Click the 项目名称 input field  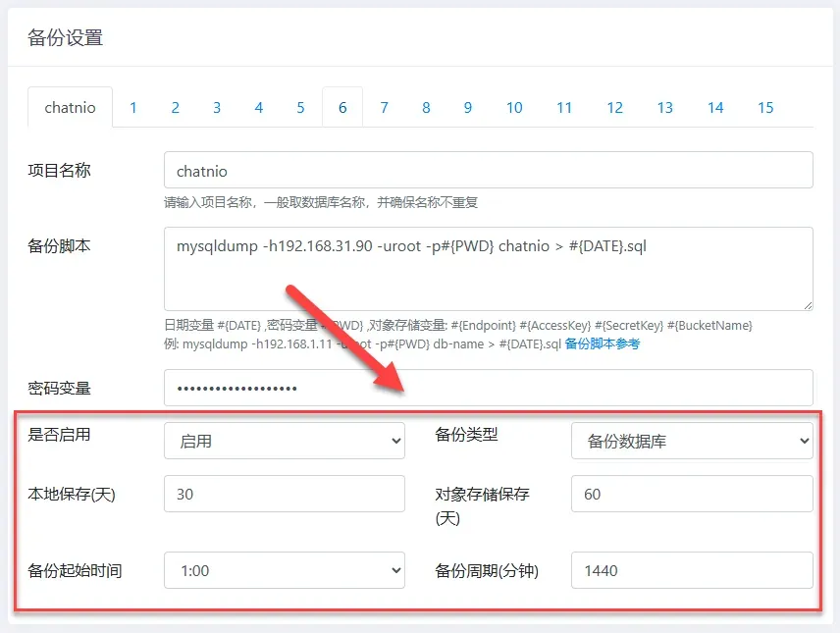tap(488, 171)
